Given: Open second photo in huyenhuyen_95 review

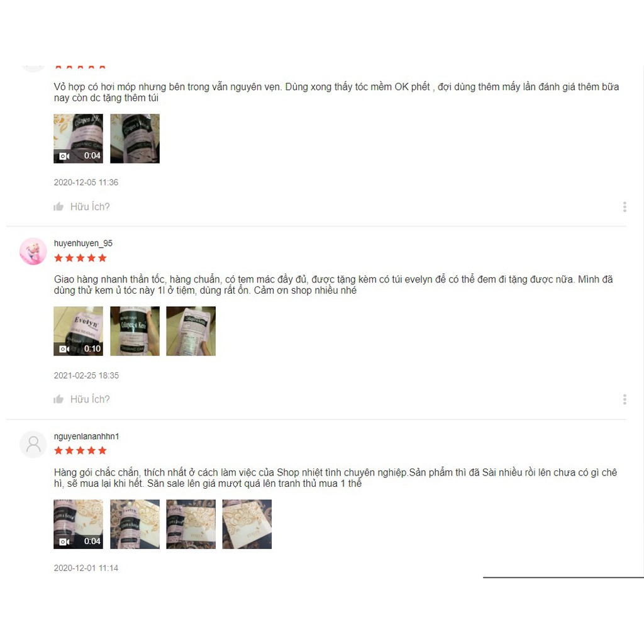Looking at the screenshot, I should point(135,331).
